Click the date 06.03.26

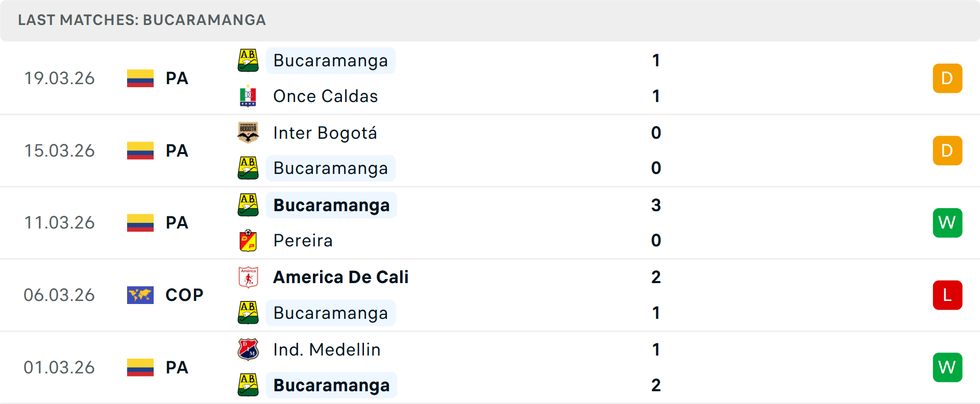pos(59,295)
